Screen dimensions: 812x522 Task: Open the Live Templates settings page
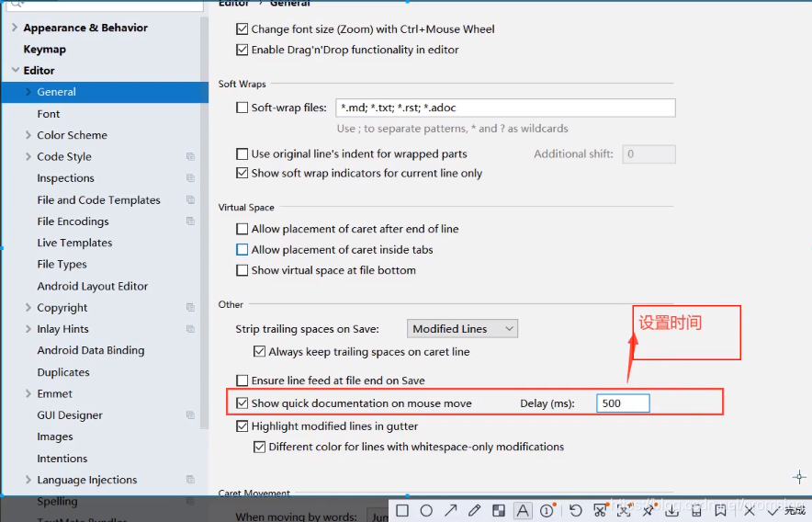[x=74, y=243]
